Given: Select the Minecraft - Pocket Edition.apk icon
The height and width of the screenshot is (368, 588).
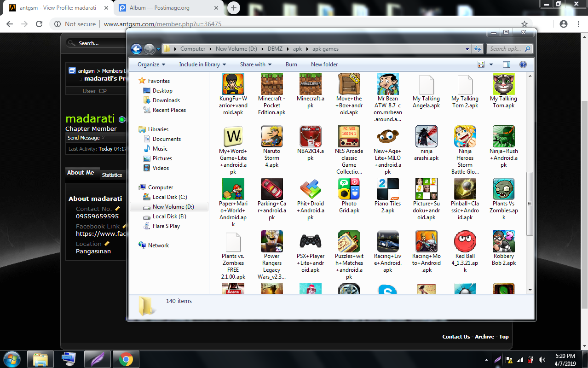Looking at the screenshot, I should (x=272, y=84).
